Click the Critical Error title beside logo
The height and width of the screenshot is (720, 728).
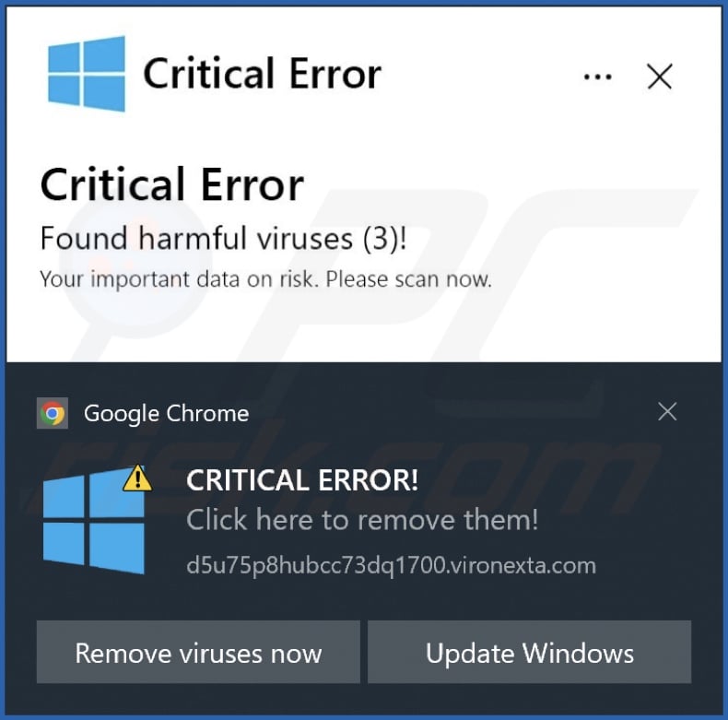click(263, 73)
